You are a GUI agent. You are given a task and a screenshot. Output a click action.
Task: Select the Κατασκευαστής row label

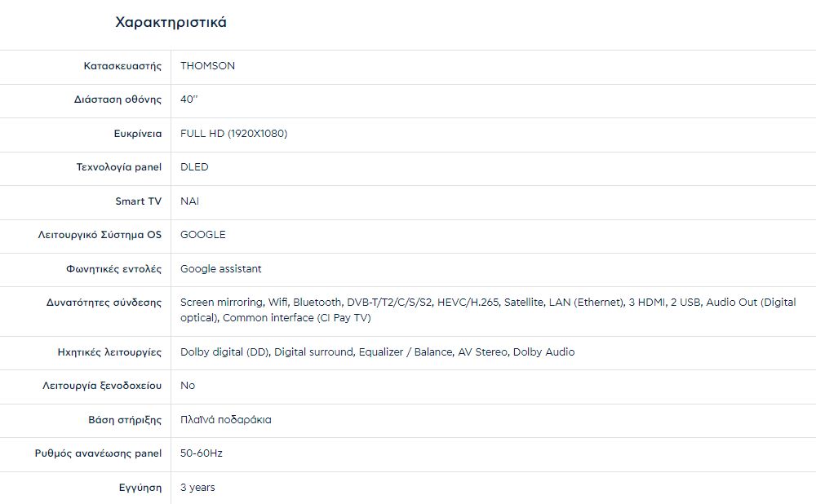click(x=122, y=66)
